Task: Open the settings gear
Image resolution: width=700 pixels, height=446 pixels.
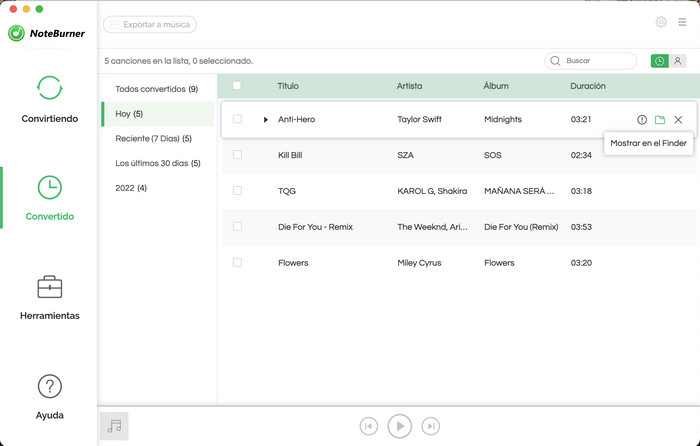Action: point(661,22)
